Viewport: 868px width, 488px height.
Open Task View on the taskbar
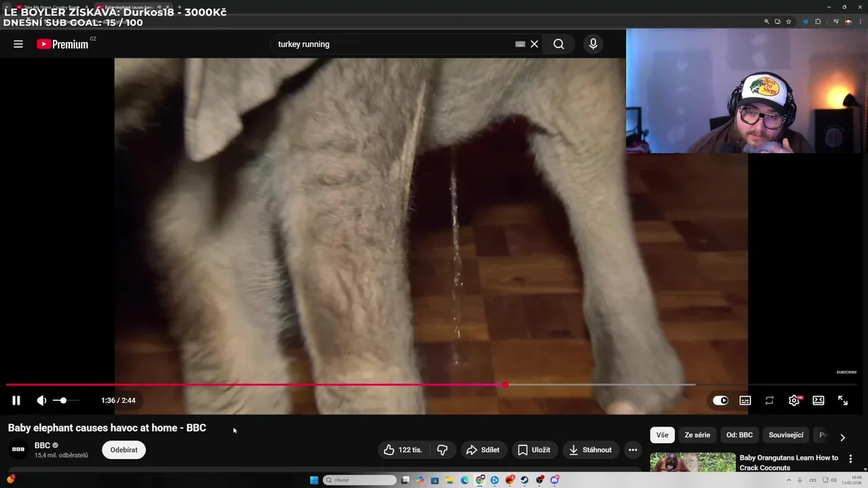pos(405,481)
